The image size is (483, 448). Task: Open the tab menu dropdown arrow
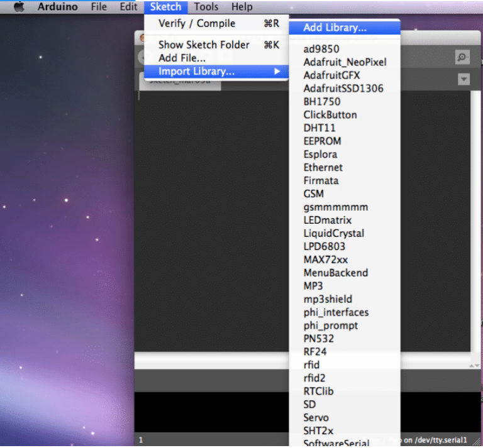point(464,79)
